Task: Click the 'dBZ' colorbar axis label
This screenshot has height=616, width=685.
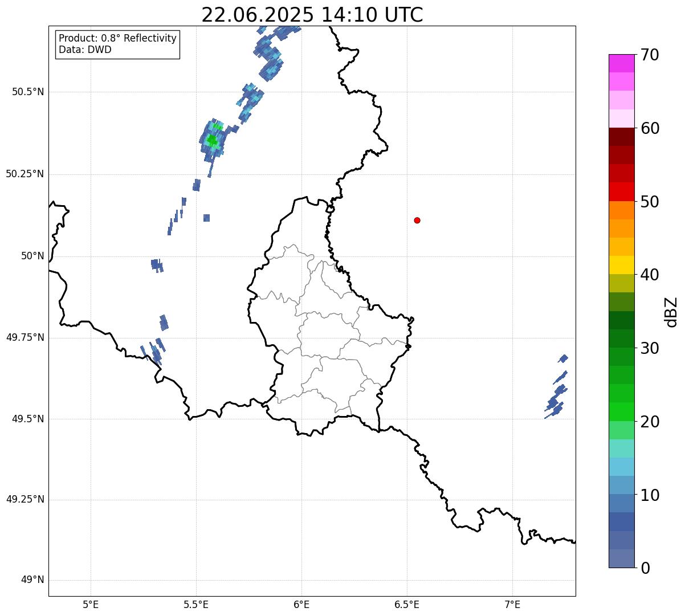Action: click(671, 312)
